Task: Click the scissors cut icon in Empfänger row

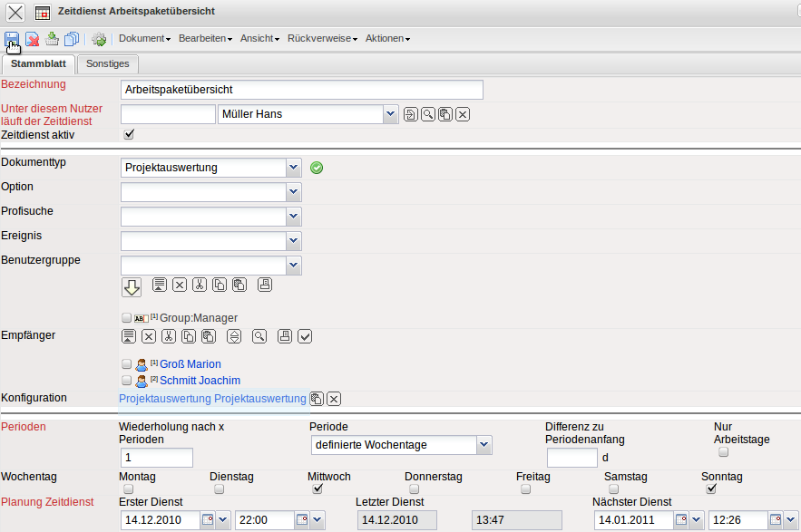Action: click(168, 336)
